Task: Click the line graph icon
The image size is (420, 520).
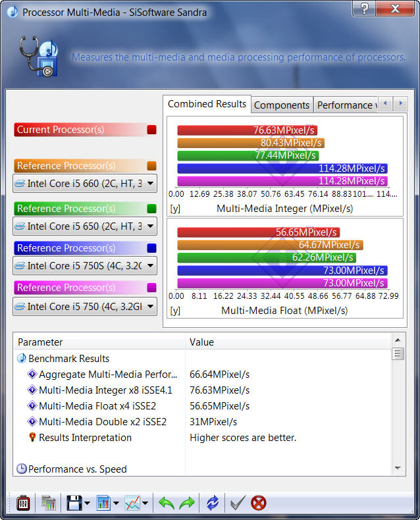Action: (132, 504)
